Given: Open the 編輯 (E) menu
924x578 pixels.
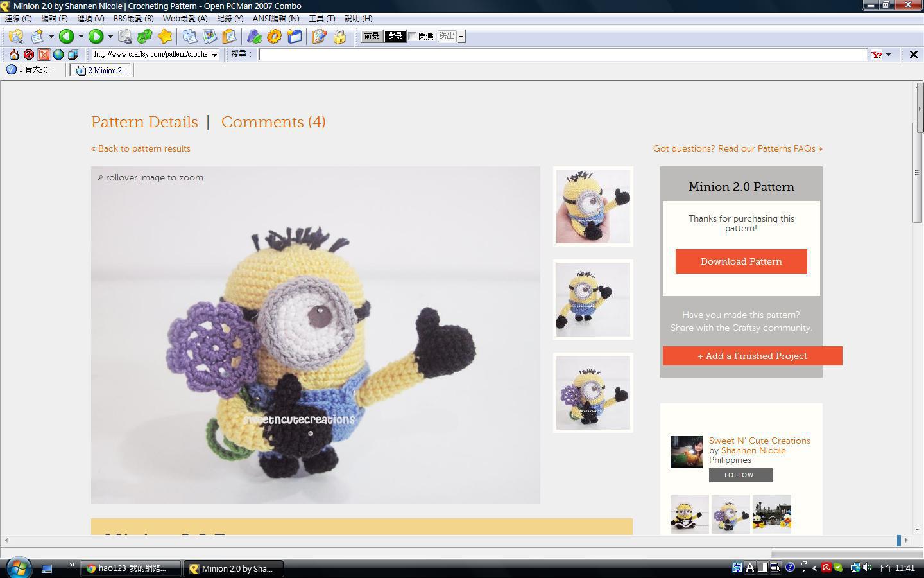Looking at the screenshot, I should [55, 19].
